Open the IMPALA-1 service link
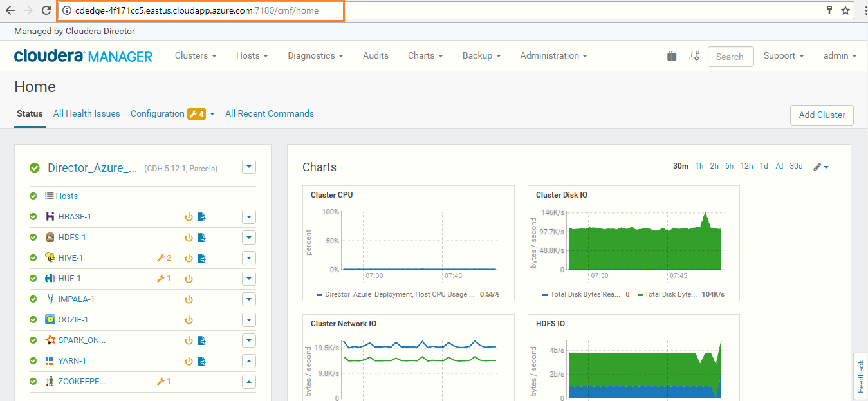 coord(77,299)
